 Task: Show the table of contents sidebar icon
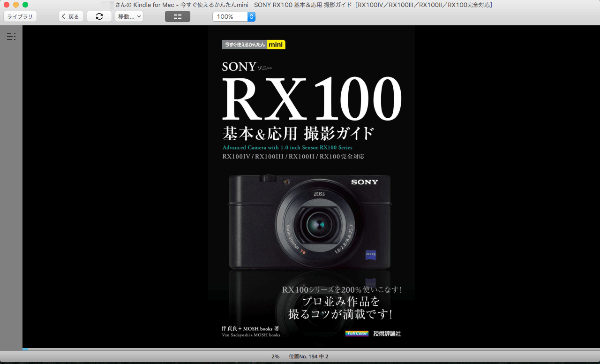pyautogui.click(x=11, y=37)
